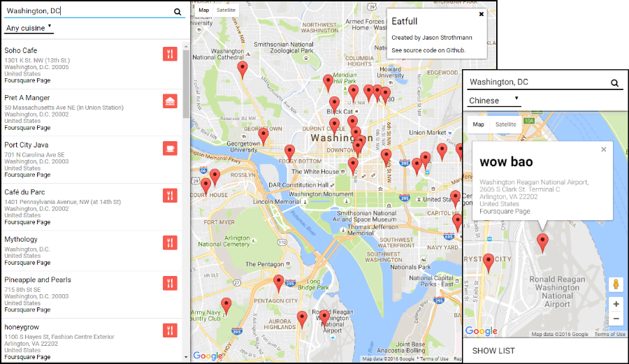Click the Mythology restaurant icon

tap(170, 242)
